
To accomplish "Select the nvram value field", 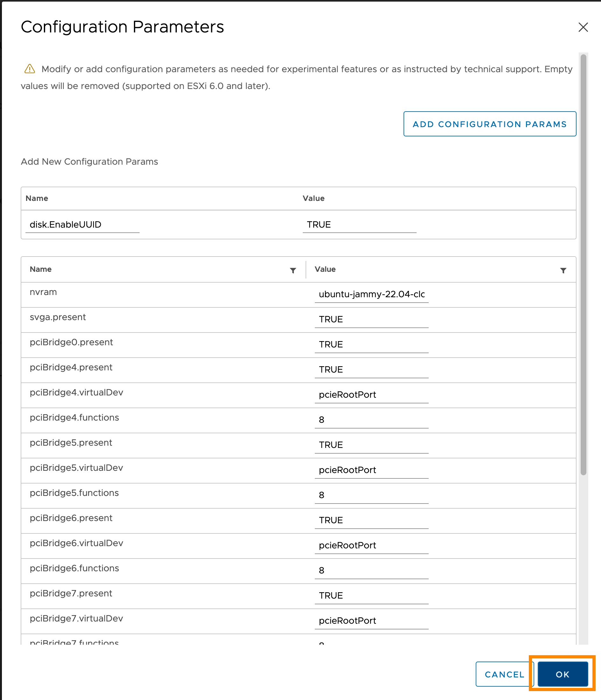I will (371, 294).
